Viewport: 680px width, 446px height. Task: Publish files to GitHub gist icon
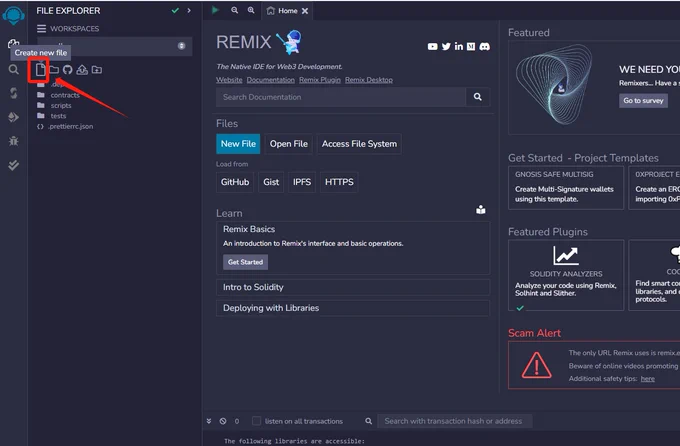pyautogui.click(x=67, y=69)
